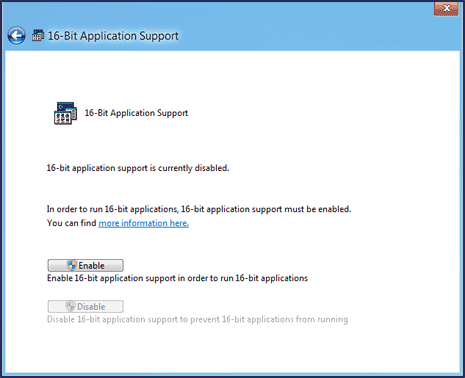Click the greyed-out Disable button

coord(85,306)
